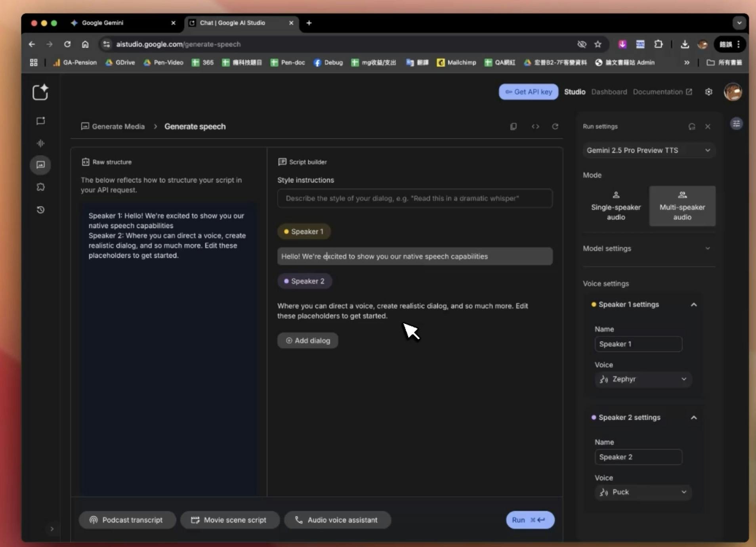This screenshot has width=756, height=547.
Task: Open the Gemini 2.5 Pro Preview TTS model dropdown
Action: click(x=648, y=150)
